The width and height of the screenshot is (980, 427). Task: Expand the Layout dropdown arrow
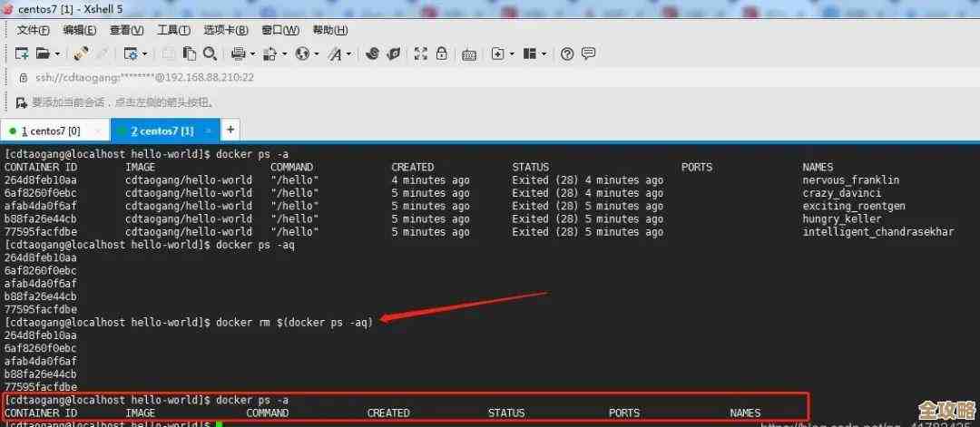pyautogui.click(x=544, y=54)
